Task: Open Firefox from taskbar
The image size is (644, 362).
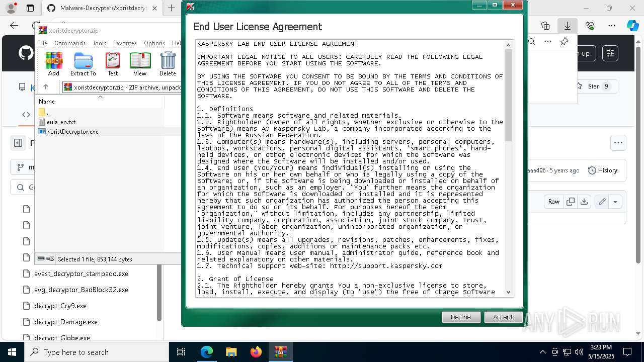Action: tap(256, 352)
